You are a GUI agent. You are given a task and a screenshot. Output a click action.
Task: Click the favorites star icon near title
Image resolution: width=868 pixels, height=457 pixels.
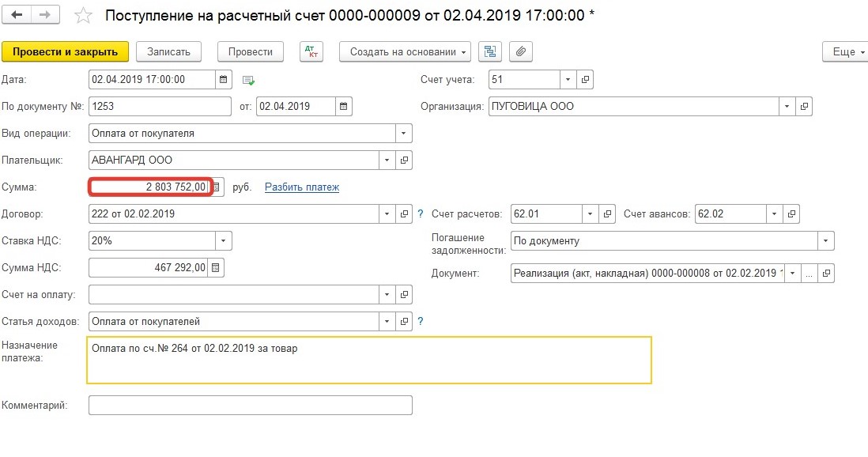tap(82, 16)
